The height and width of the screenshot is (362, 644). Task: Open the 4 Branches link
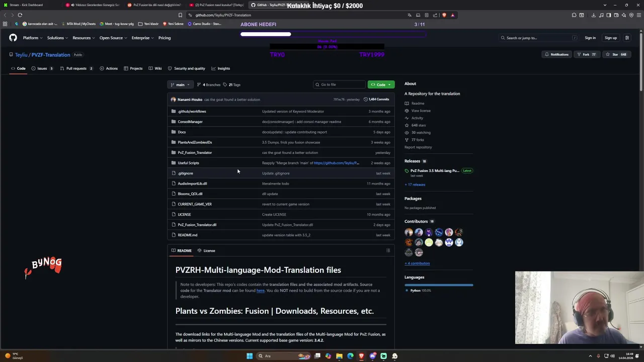209,85
